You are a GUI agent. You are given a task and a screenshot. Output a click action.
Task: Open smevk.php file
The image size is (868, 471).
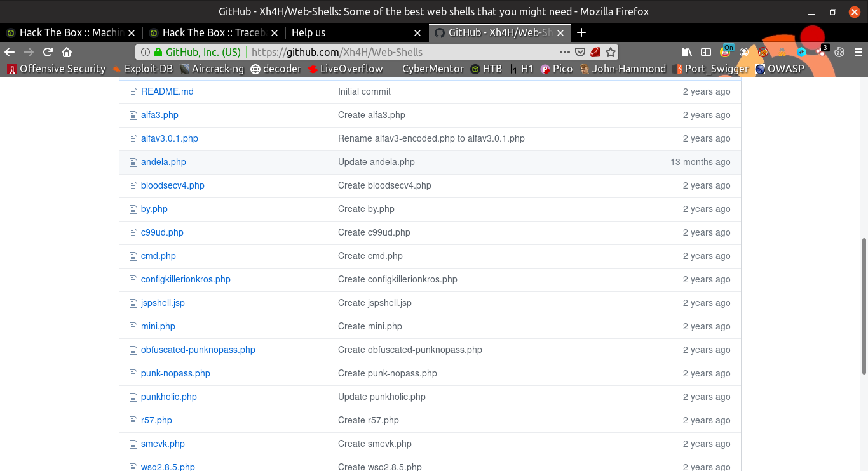point(163,444)
